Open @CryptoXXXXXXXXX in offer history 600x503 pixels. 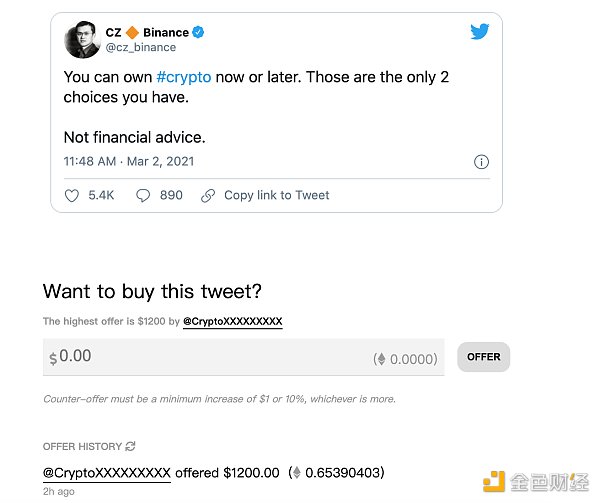coord(107,473)
